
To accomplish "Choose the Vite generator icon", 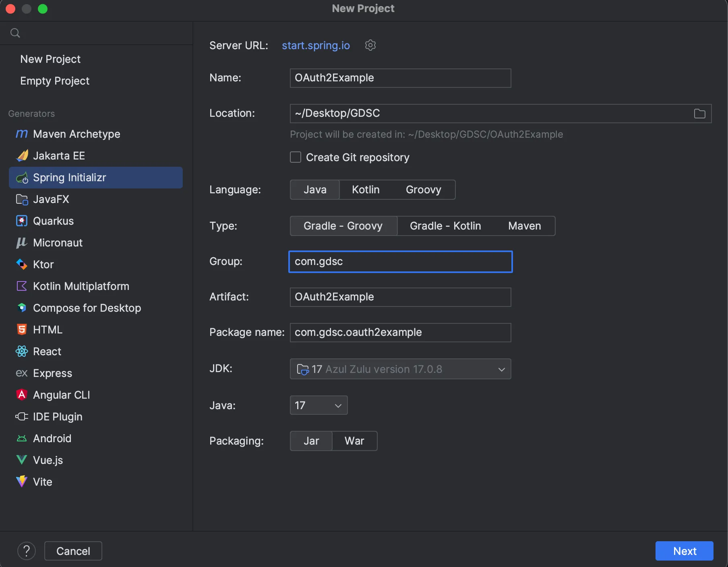I will (22, 482).
